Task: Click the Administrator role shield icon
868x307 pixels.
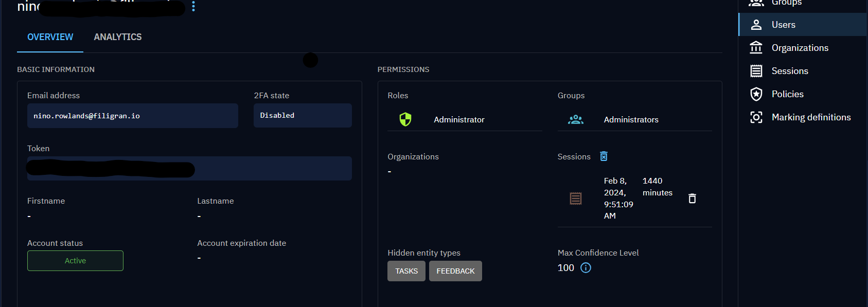Action: point(405,119)
